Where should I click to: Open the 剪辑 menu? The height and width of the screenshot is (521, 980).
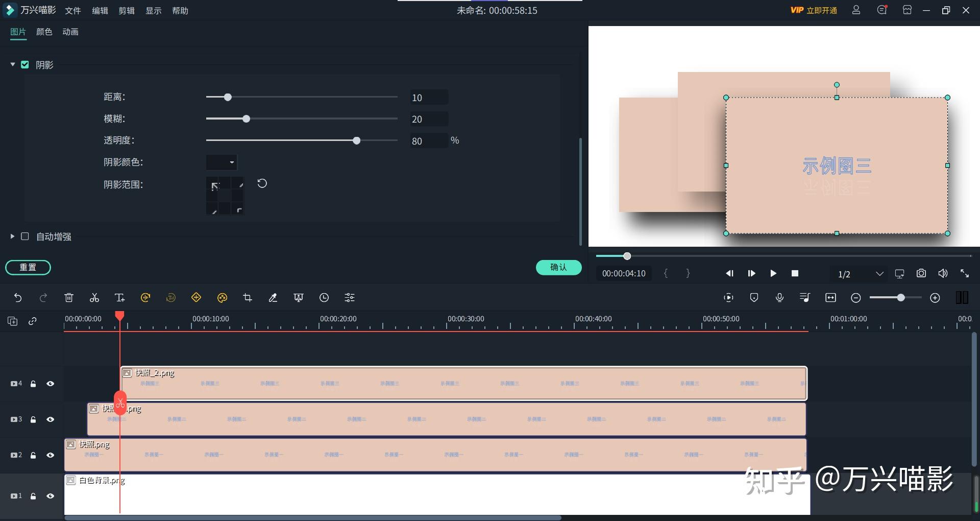point(127,11)
